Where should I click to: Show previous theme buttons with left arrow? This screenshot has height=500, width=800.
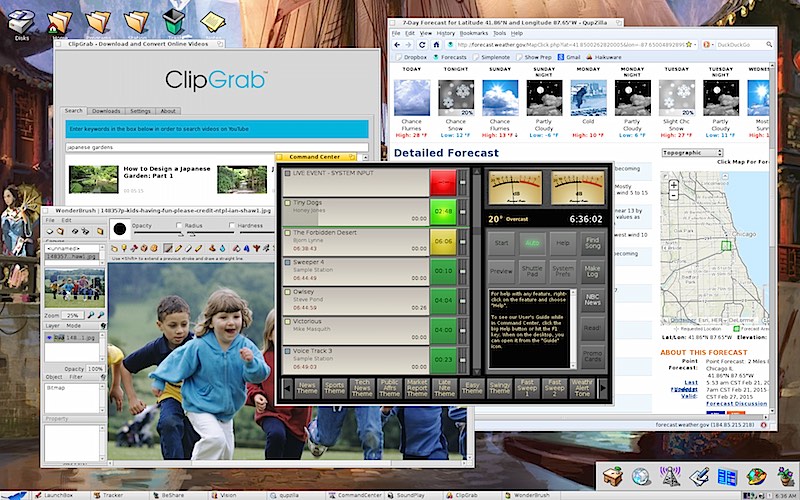287,389
